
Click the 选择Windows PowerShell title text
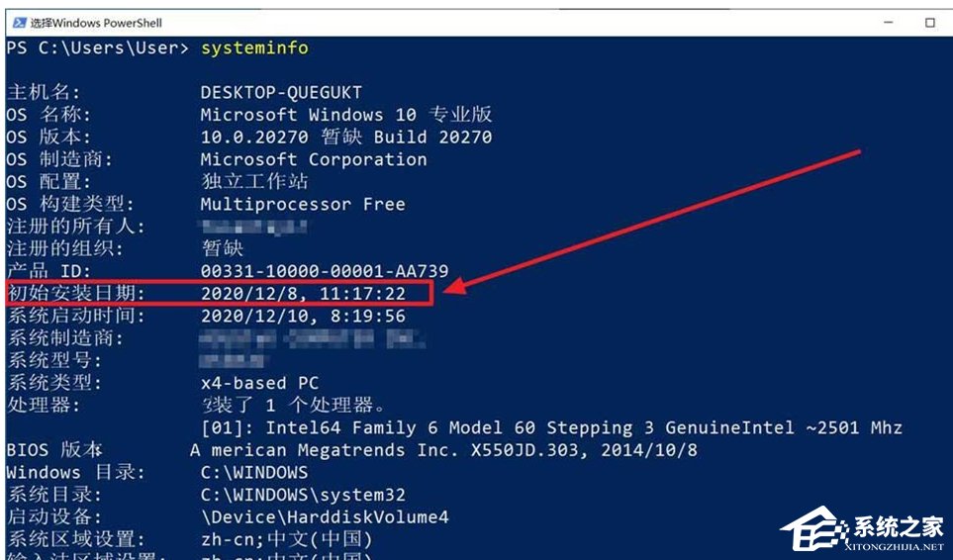point(96,22)
